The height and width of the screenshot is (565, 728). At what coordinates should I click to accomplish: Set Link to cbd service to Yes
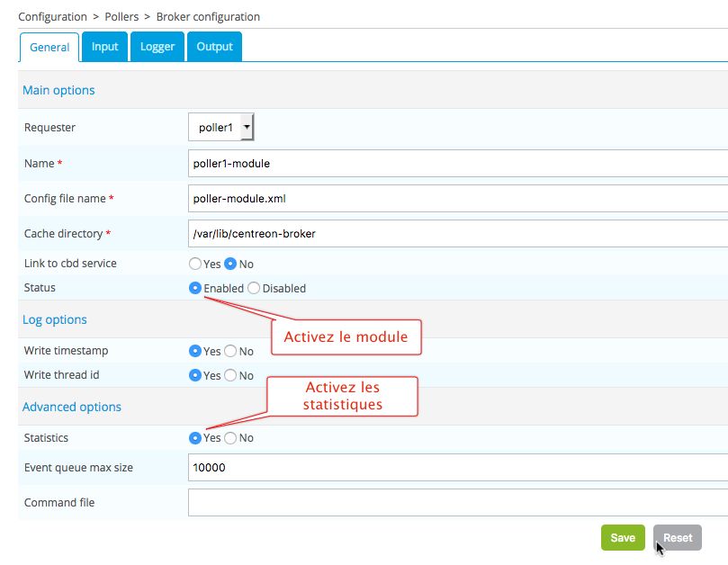click(x=194, y=265)
